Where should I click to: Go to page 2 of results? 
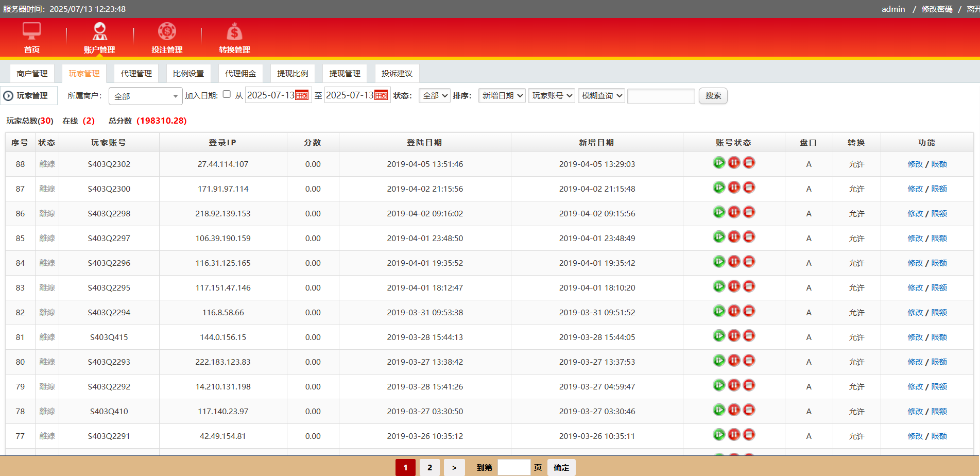(429, 467)
